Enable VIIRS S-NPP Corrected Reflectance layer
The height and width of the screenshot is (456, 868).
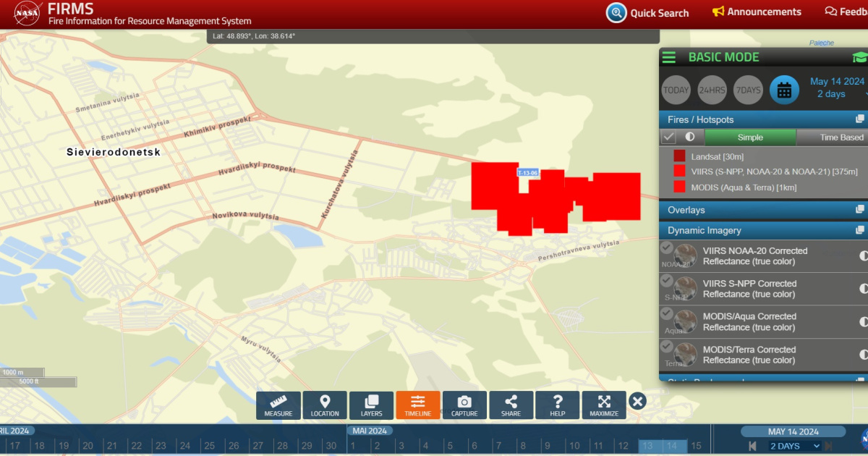[x=666, y=281]
